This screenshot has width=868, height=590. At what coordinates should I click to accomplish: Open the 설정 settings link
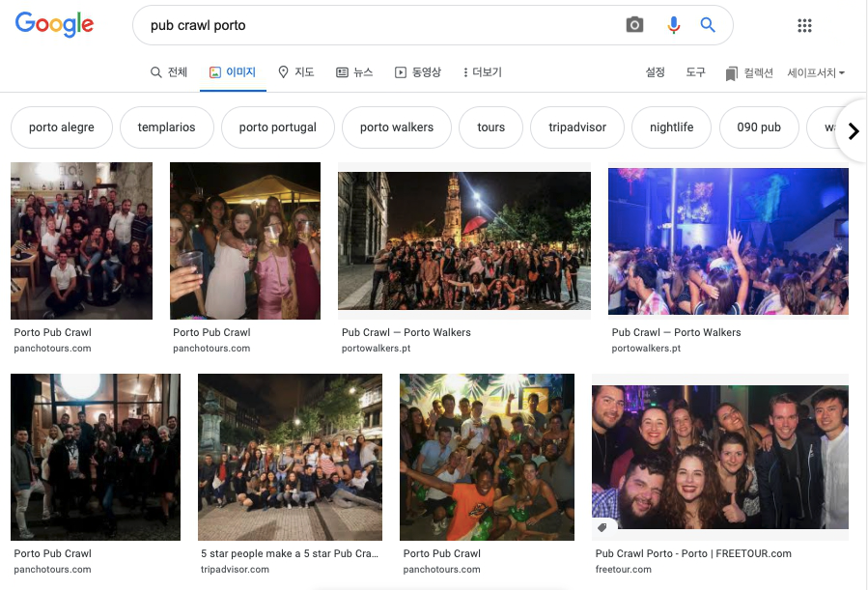[655, 72]
